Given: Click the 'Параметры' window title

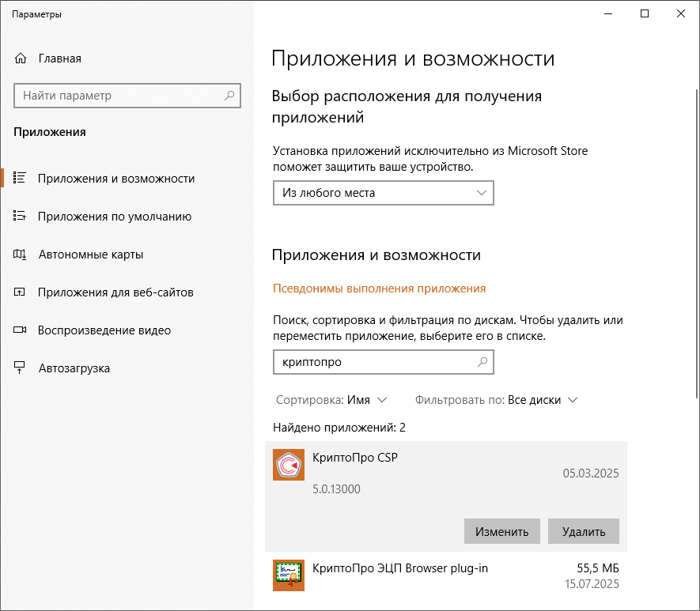Looking at the screenshot, I should [36, 14].
